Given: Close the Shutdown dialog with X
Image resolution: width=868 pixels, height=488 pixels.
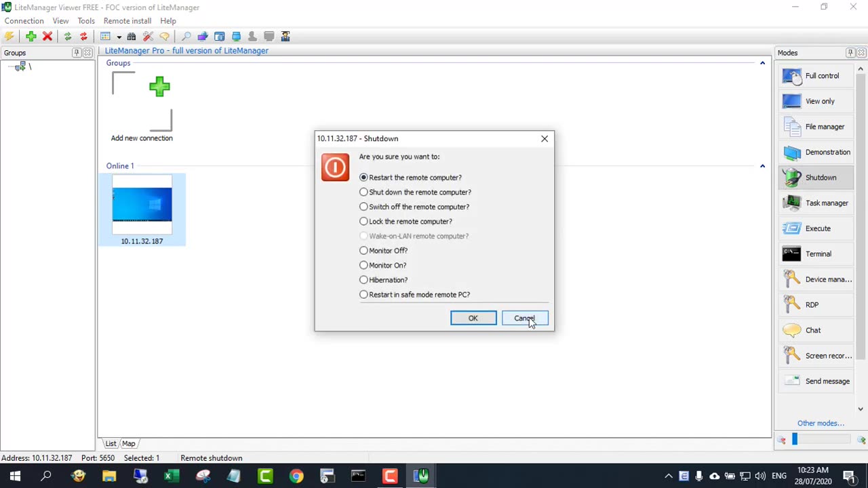Looking at the screenshot, I should (545, 138).
